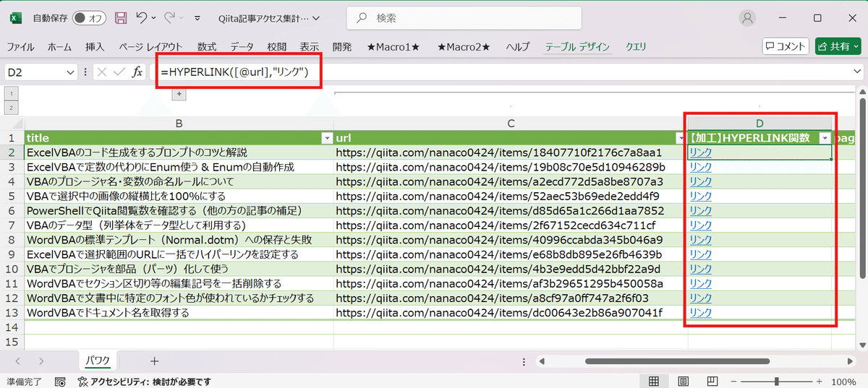Save the workbook with the floppy disk icon
The width and height of the screenshot is (868, 388).
point(121,17)
